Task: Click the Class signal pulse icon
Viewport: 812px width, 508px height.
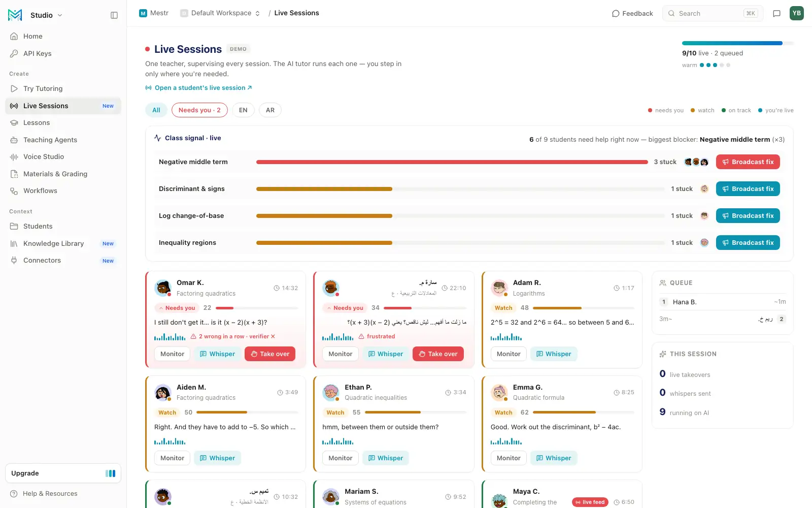Action: coord(158,138)
